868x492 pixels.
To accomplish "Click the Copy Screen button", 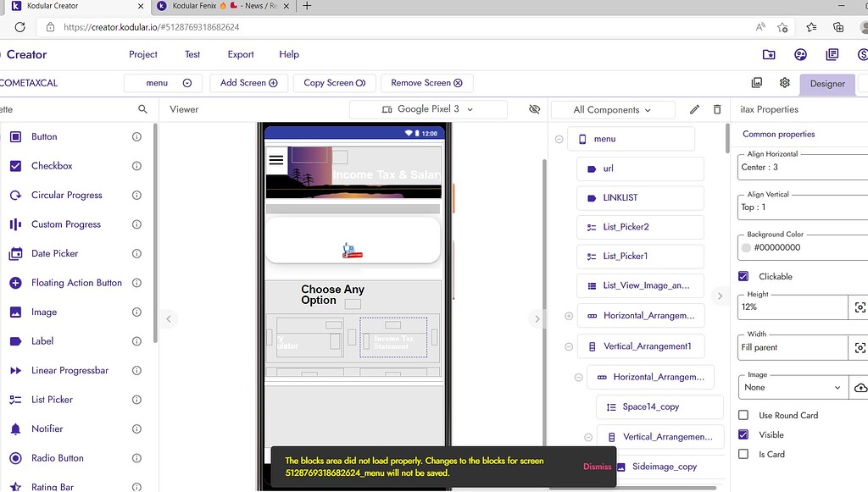I will click(x=334, y=83).
